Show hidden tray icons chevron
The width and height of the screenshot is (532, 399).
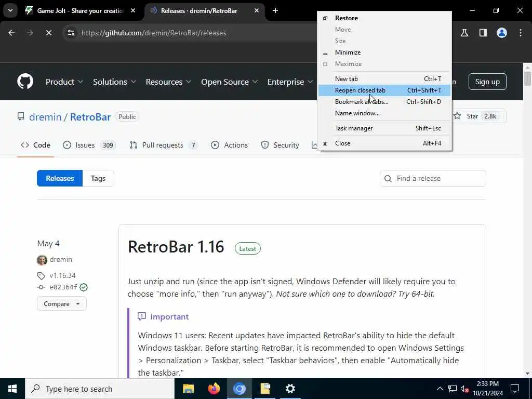coord(440,389)
